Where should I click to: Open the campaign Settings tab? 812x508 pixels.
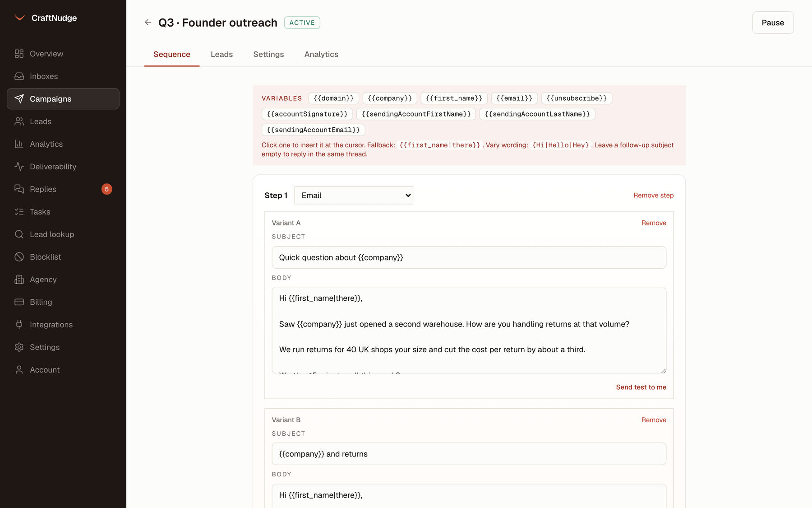click(x=268, y=54)
